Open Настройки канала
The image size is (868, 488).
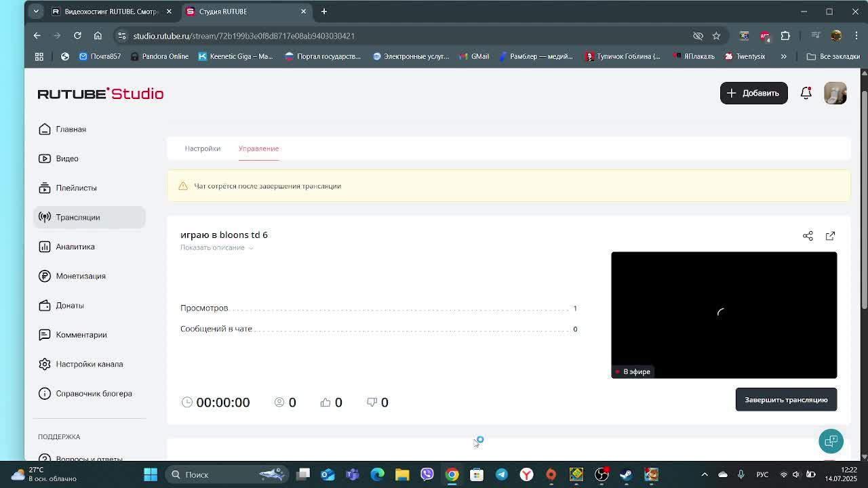pos(81,364)
